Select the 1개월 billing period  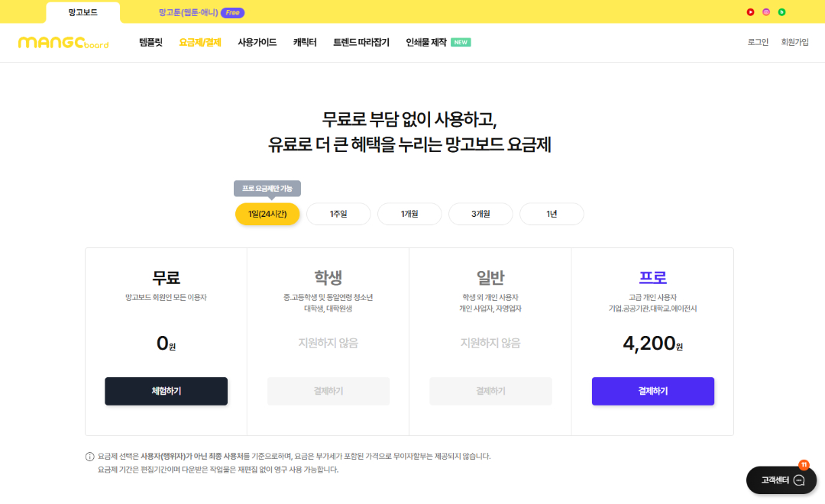[x=409, y=214]
